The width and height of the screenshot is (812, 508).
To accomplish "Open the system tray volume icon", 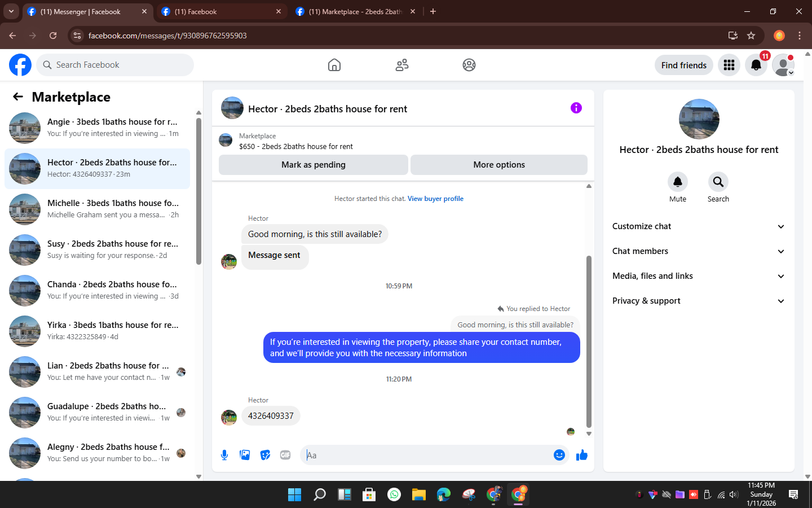I will point(734,495).
